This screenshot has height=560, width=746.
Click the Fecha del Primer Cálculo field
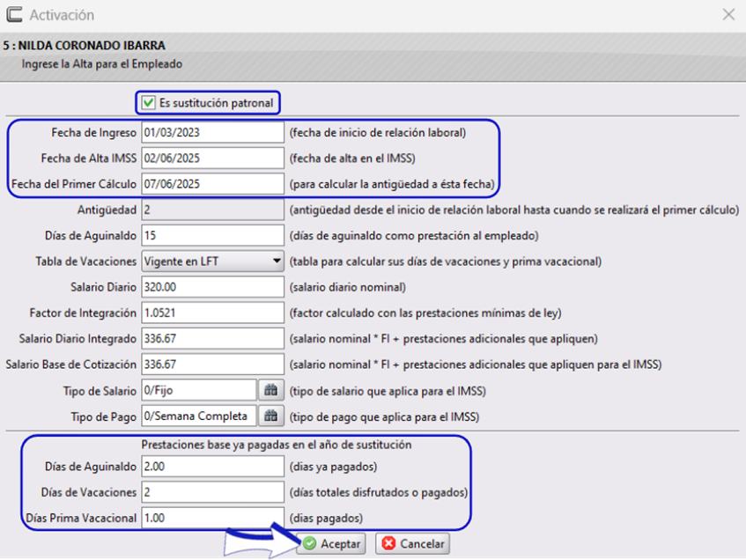tap(211, 183)
